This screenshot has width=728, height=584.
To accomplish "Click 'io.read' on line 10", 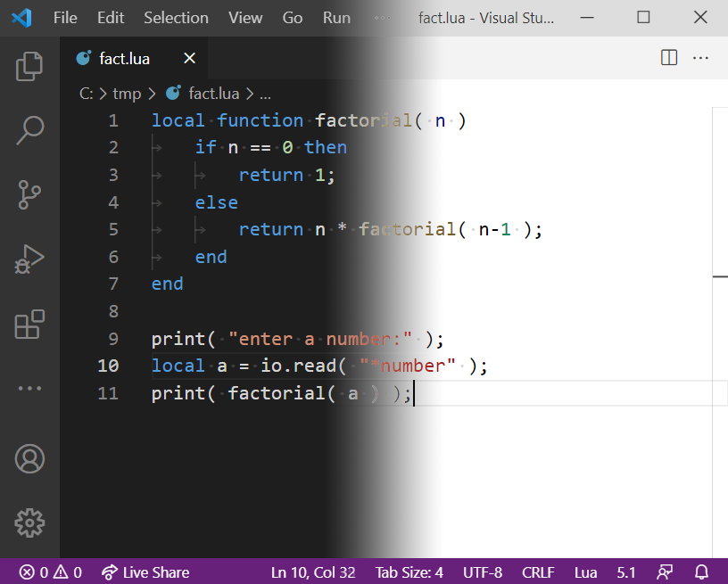I will click(299, 366).
